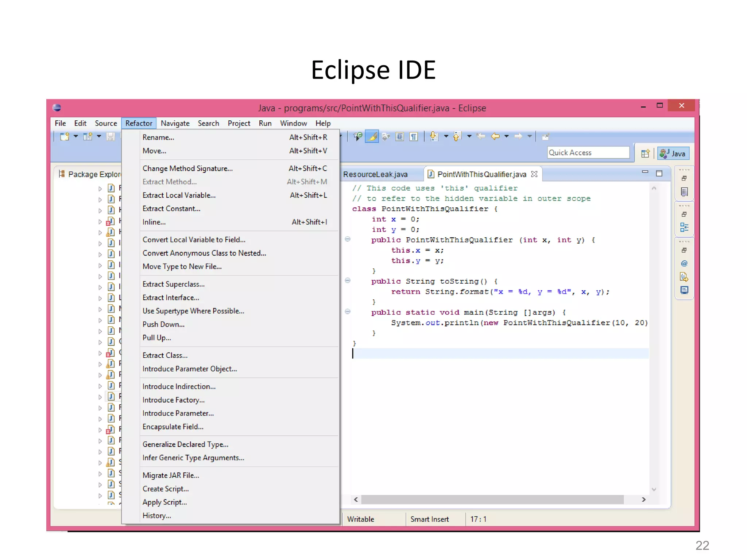Click the yellow Back navigation arrow
Image resolution: width=747 pixels, height=560 pixels.
pos(495,136)
